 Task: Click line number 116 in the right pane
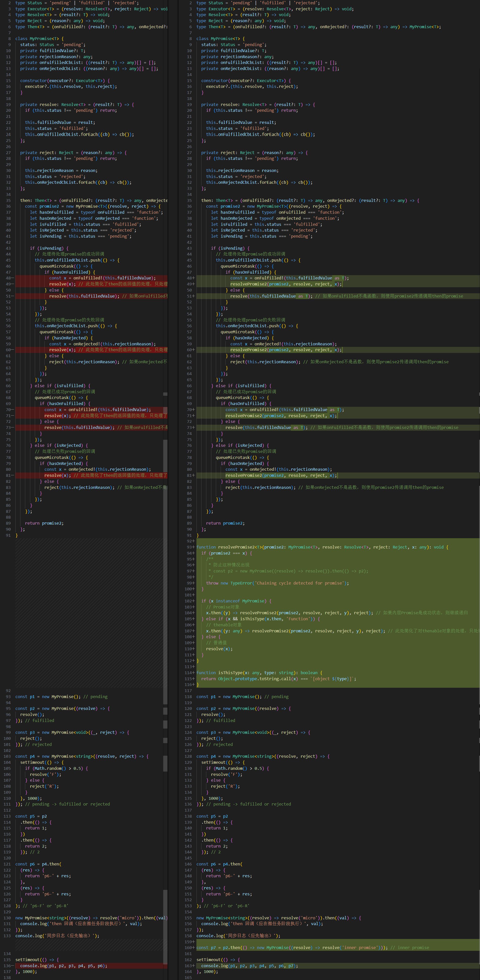(x=188, y=684)
